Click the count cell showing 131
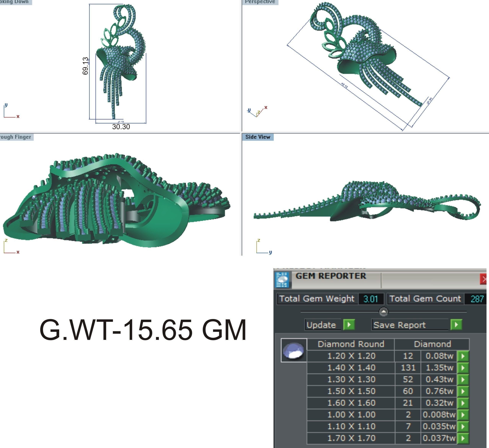489x448 pixels. 408,368
